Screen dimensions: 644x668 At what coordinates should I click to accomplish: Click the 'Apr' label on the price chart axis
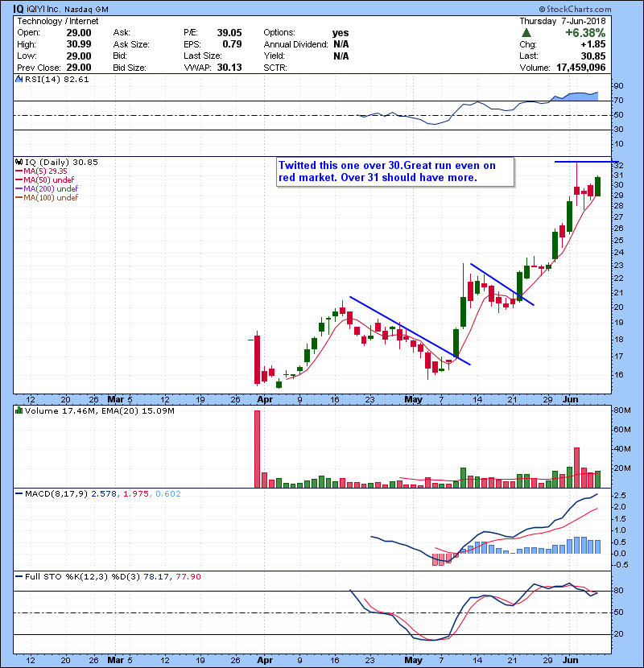[x=265, y=400]
